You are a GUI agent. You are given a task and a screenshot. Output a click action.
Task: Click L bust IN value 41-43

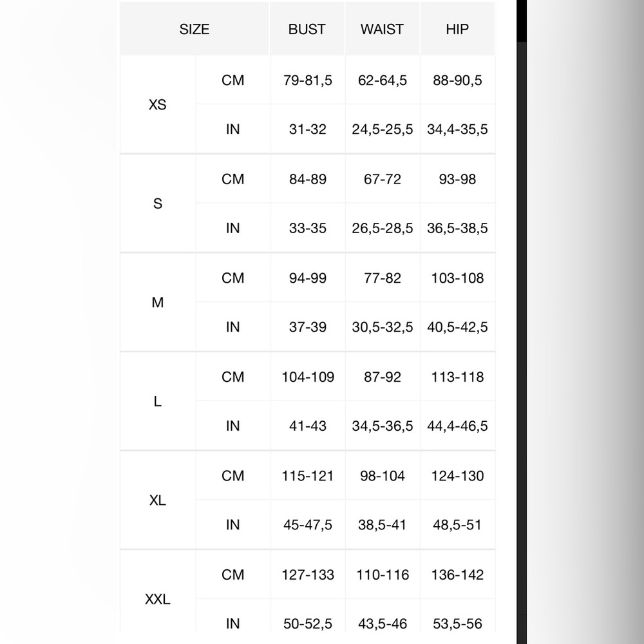click(x=308, y=426)
